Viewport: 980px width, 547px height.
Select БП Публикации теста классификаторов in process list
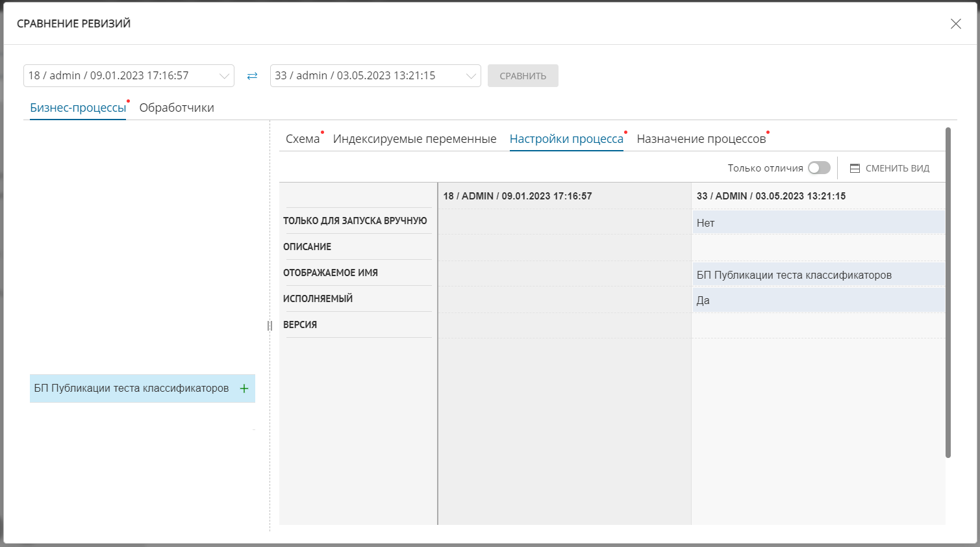[142, 388]
